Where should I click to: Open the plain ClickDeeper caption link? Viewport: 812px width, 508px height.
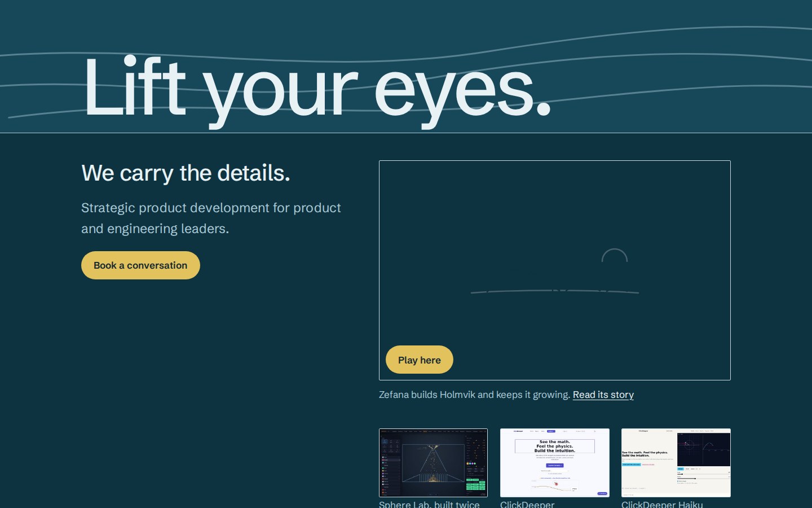point(527,504)
